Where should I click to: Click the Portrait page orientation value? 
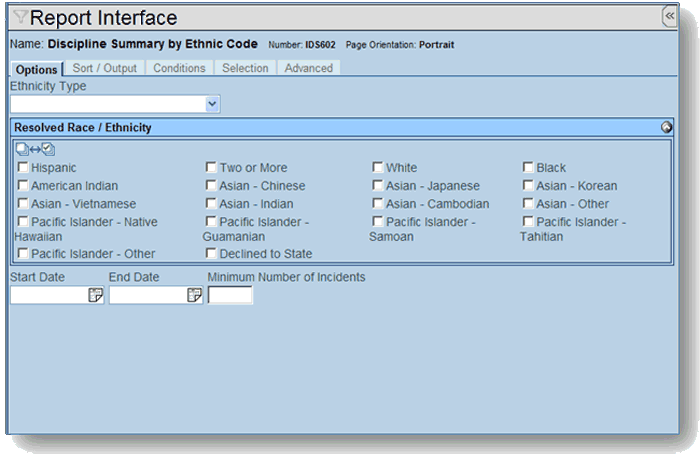436,45
